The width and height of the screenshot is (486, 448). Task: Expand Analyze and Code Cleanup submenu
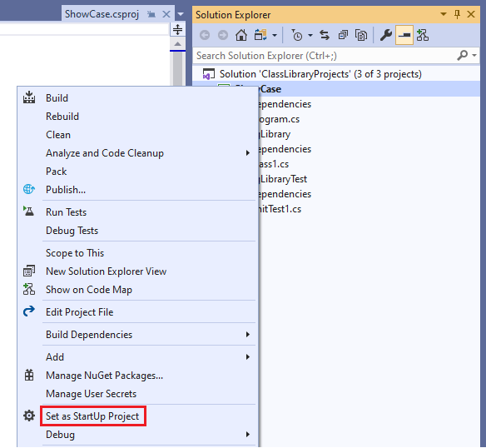click(136, 153)
